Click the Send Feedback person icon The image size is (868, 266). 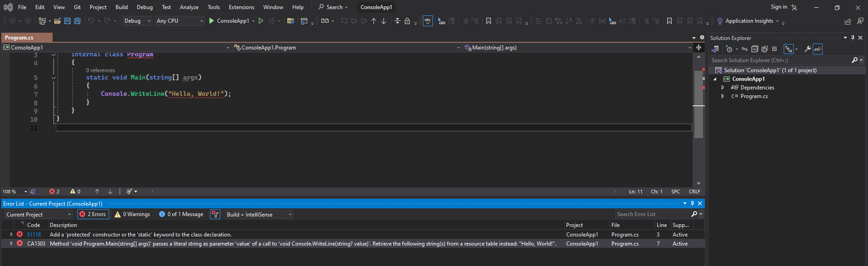click(x=860, y=21)
